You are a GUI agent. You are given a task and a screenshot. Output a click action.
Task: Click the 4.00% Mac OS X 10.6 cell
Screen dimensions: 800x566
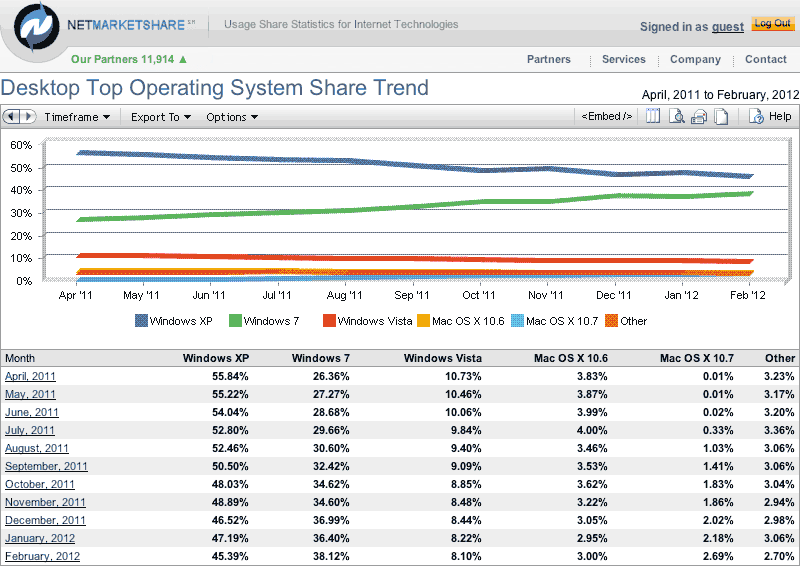pyautogui.click(x=592, y=430)
